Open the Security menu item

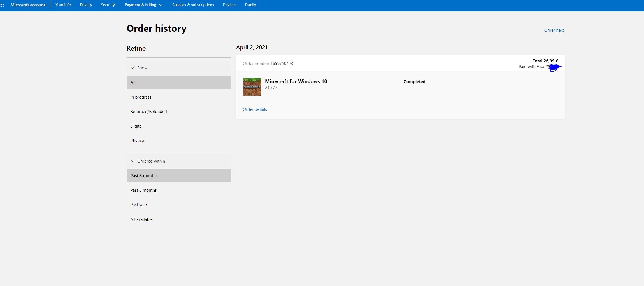tap(108, 5)
